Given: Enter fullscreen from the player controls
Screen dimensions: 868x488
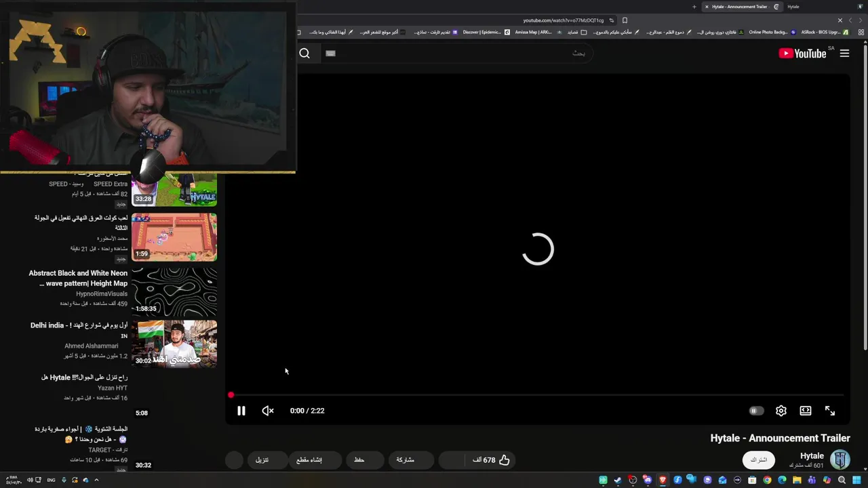Looking at the screenshot, I should (x=830, y=411).
